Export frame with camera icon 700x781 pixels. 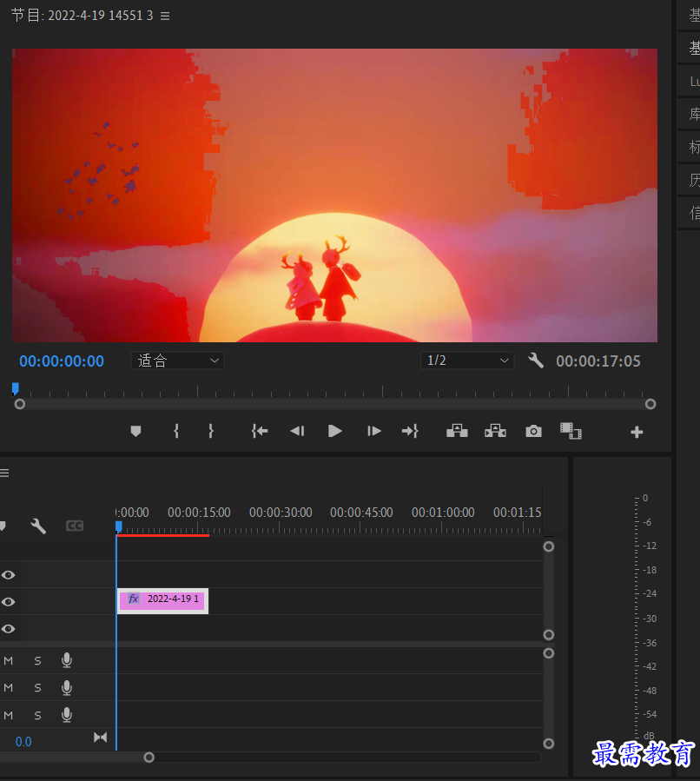[x=534, y=431]
